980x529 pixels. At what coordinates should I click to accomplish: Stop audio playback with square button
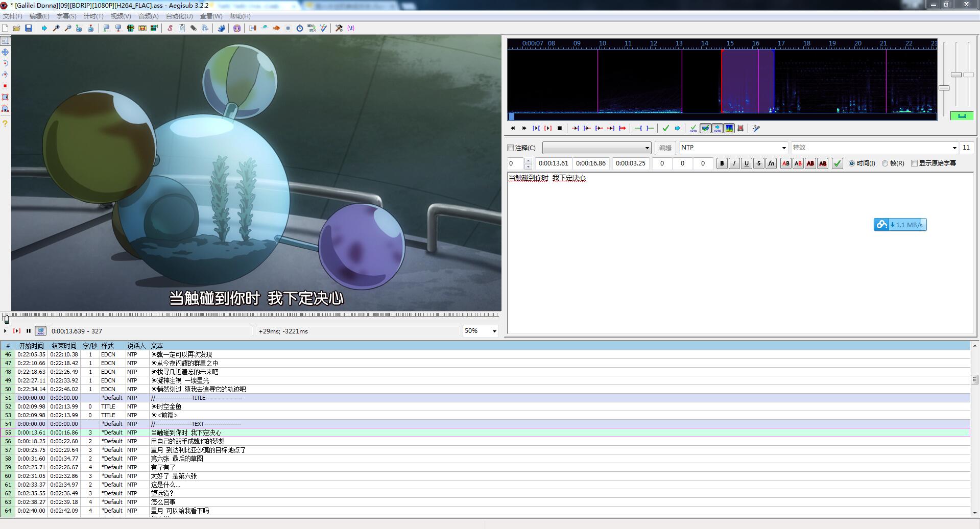pyautogui.click(x=560, y=128)
